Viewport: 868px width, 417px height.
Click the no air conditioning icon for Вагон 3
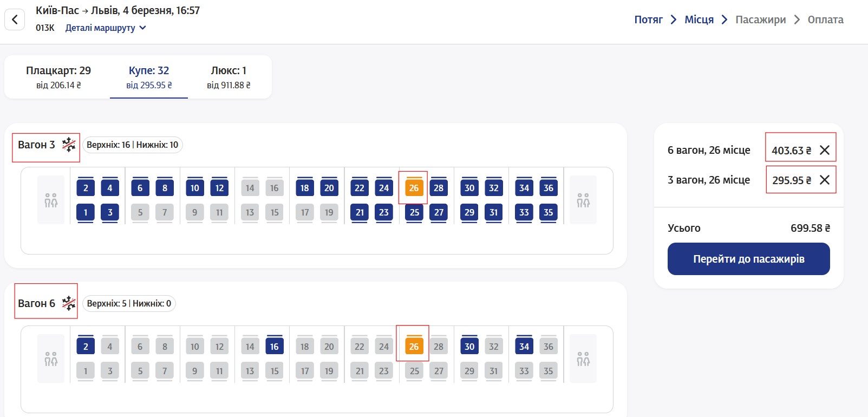point(69,144)
